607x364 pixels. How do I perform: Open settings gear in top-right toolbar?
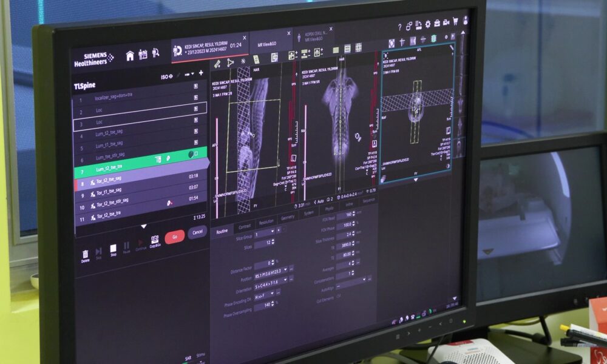(427, 24)
